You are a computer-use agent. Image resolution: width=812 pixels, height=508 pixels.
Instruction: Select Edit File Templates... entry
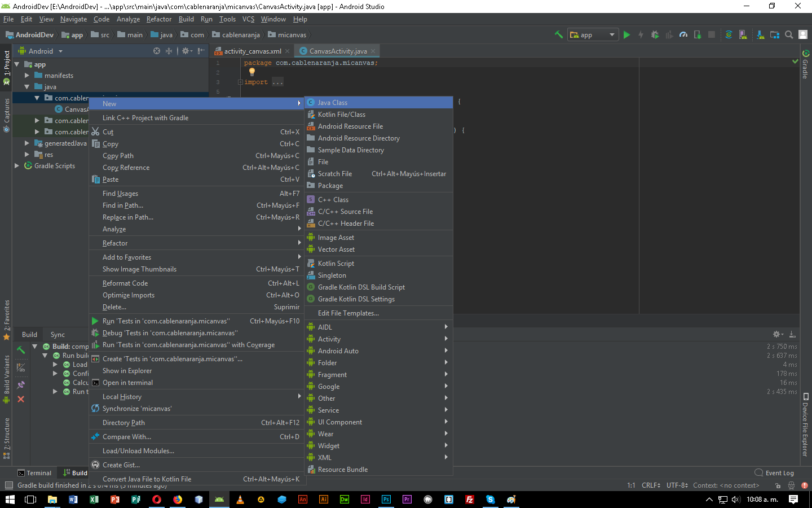pos(378,313)
